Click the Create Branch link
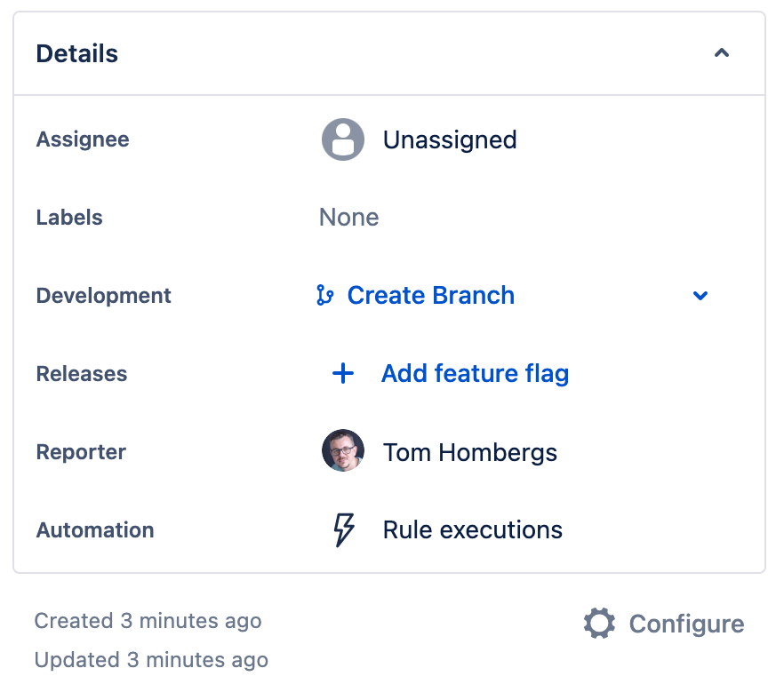This screenshot has width=784, height=684. 430,296
